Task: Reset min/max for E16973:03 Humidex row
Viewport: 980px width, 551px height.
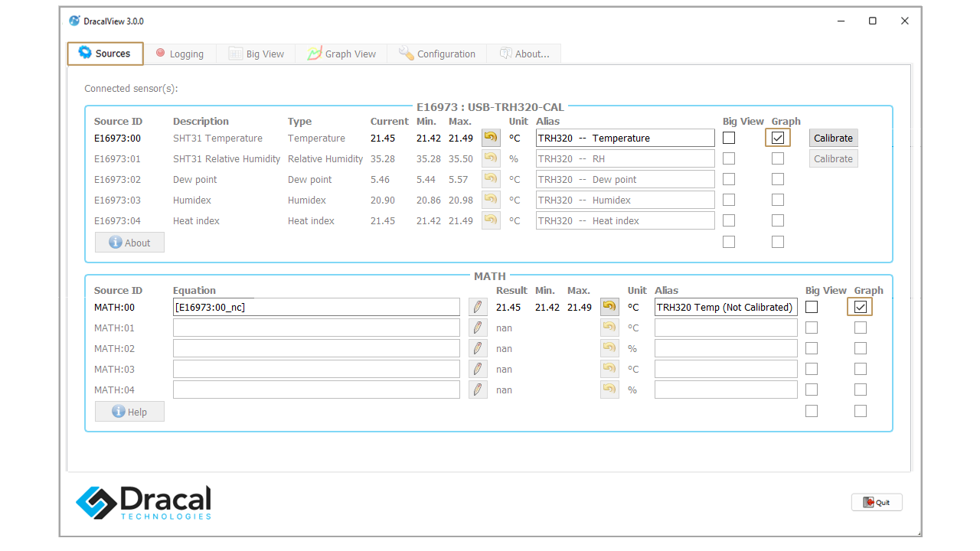Action: click(x=491, y=201)
